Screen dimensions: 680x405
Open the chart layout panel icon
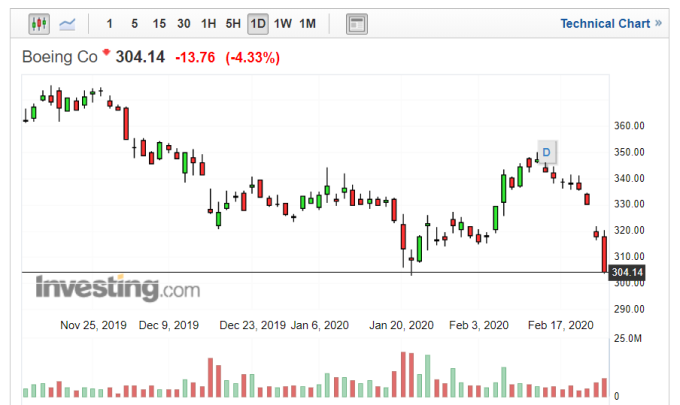tap(357, 24)
